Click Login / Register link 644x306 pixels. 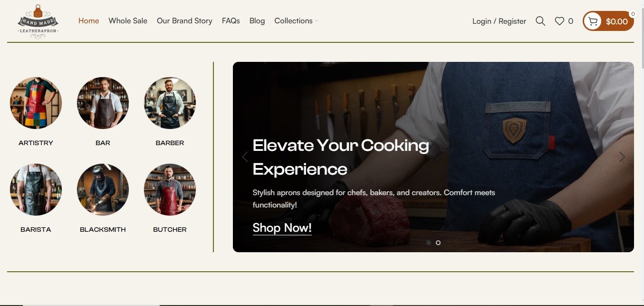coord(499,21)
